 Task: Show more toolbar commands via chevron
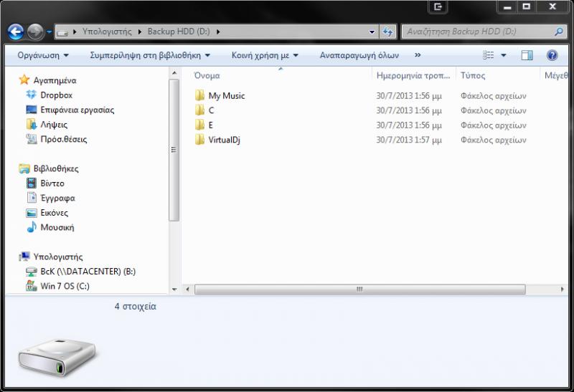[418, 55]
